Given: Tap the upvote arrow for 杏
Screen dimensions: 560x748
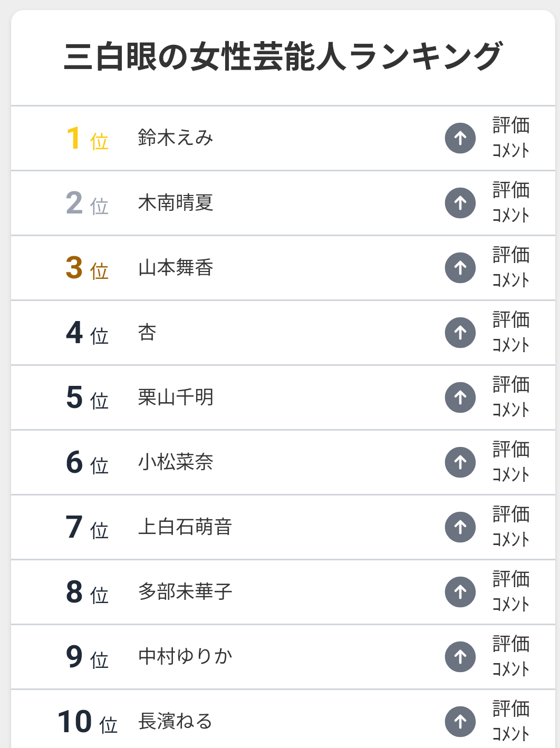Looking at the screenshot, I should pyautogui.click(x=460, y=333).
